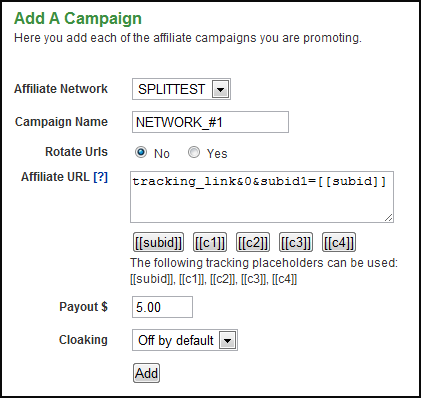Click the Add A Campaign heading
Viewport: 421px width, 398px height.
[x=78, y=18]
